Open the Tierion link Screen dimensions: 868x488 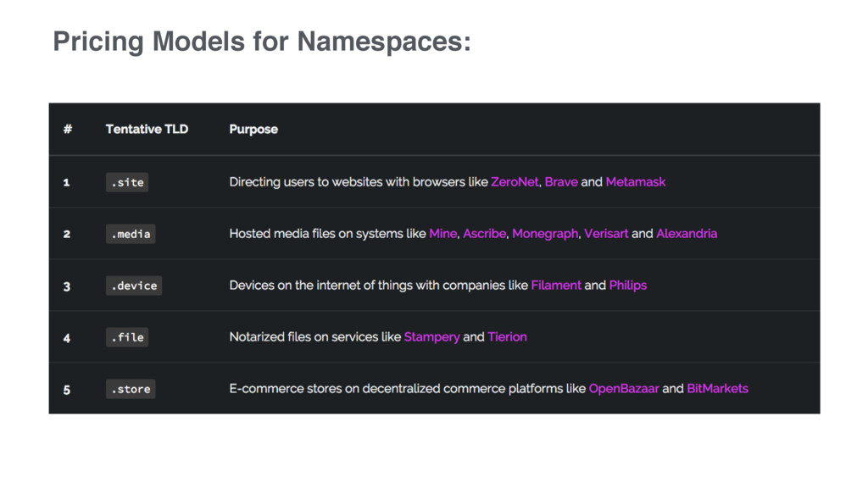pos(507,337)
